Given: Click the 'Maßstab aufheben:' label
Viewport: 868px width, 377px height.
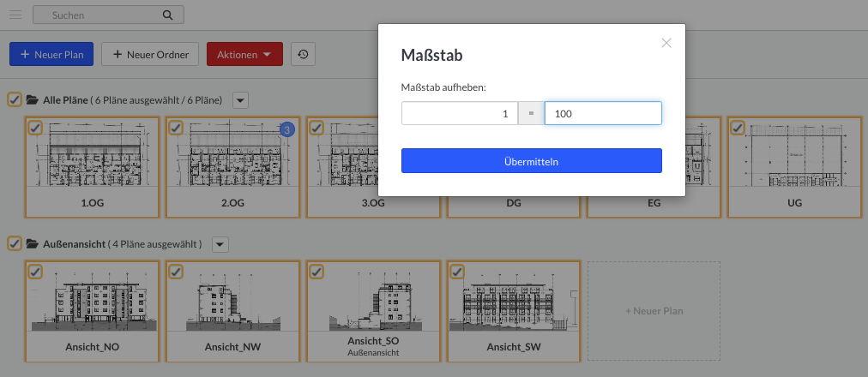Looking at the screenshot, I should [x=443, y=87].
